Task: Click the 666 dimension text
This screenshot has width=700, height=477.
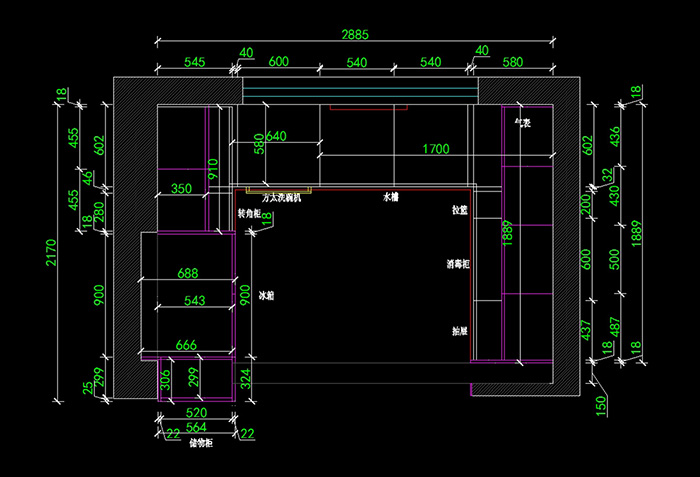Action: coord(186,345)
